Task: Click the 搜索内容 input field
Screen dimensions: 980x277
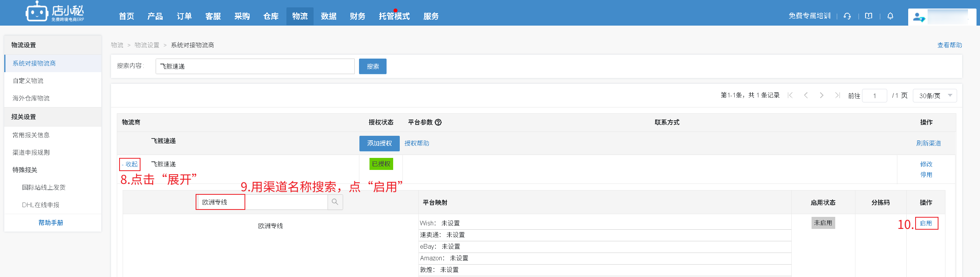Action: coord(255,66)
